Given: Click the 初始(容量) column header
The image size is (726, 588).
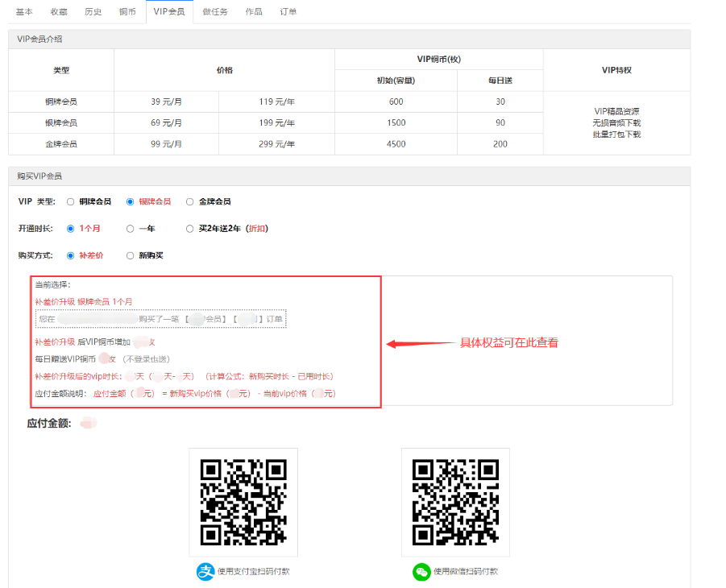Looking at the screenshot, I should click(396, 81).
